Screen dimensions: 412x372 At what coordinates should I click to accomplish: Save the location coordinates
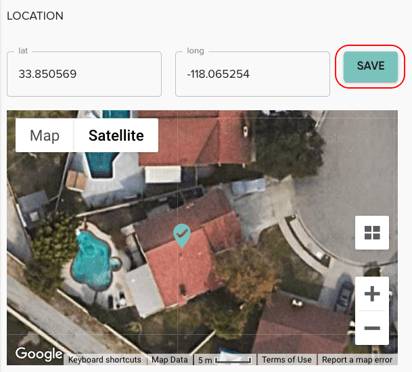coord(370,66)
